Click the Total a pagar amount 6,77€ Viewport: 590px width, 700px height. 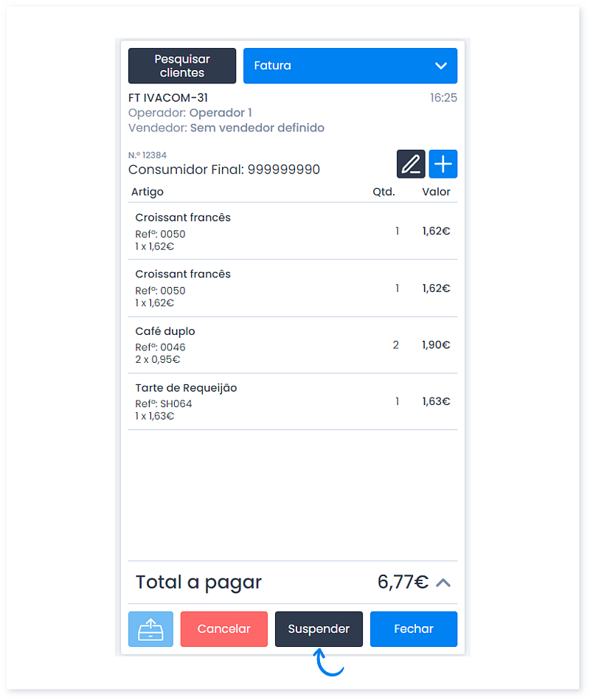(x=403, y=582)
